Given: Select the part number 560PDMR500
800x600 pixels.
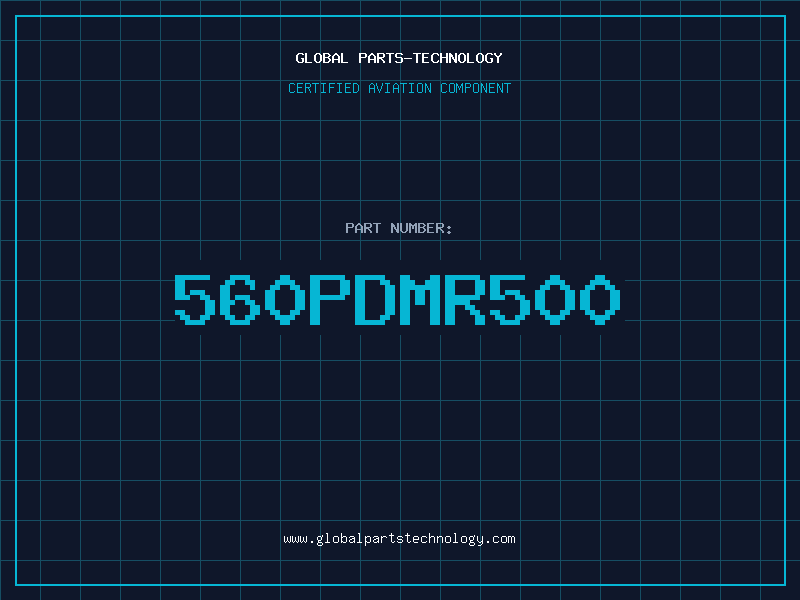Looking at the screenshot, I should (397, 299).
